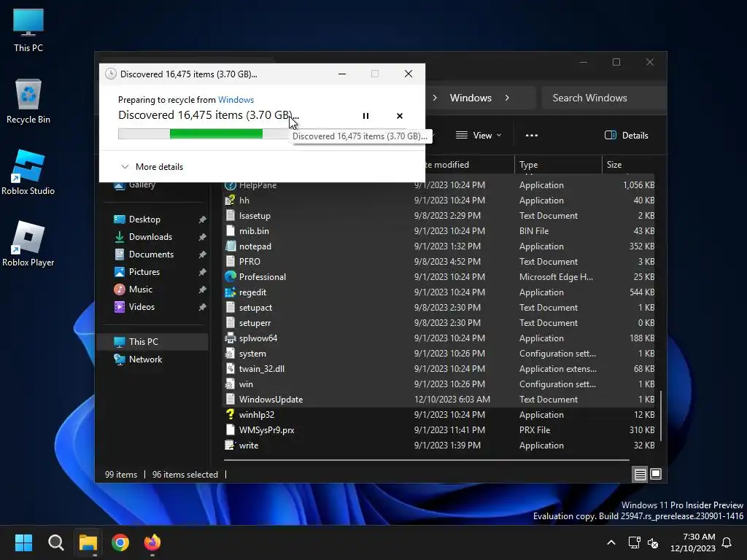Open Videos in navigation pane
This screenshot has width=747, height=560.
(x=142, y=307)
